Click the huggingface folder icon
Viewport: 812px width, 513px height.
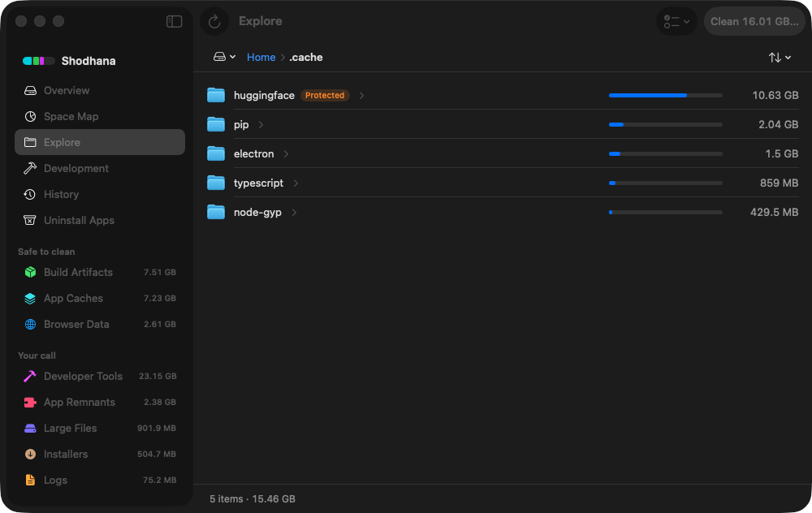click(216, 95)
